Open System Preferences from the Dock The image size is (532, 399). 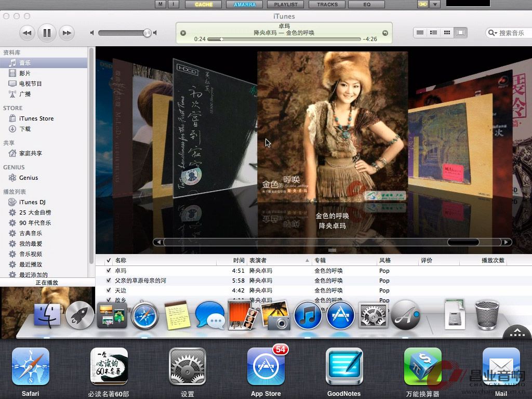click(x=373, y=315)
